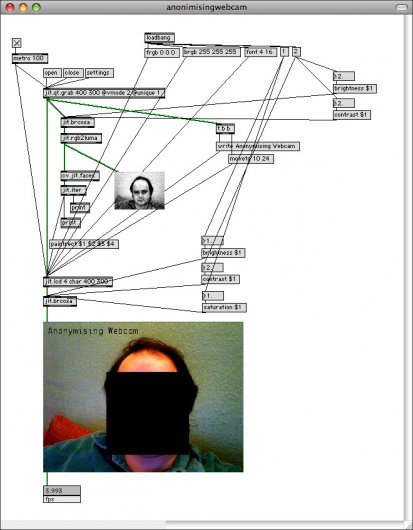Viewport: 413px width, 530px height.
Task: Click the green zoom button in title bar
Action: pos(36,7)
